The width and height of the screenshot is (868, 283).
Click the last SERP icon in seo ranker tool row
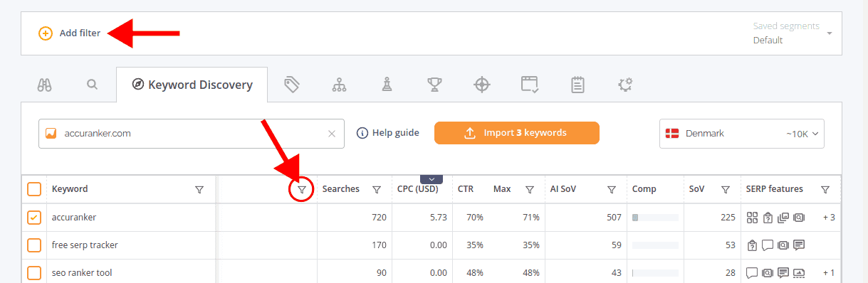[x=799, y=273]
